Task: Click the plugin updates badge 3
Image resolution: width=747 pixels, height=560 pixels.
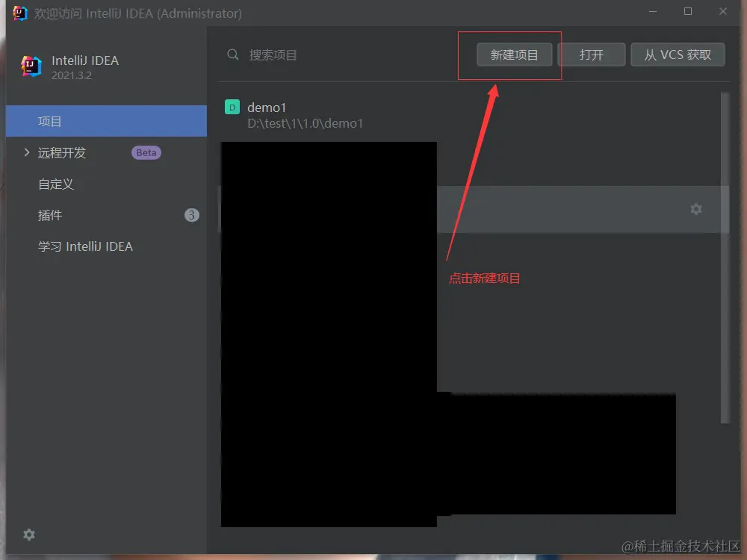Action: tap(191, 215)
